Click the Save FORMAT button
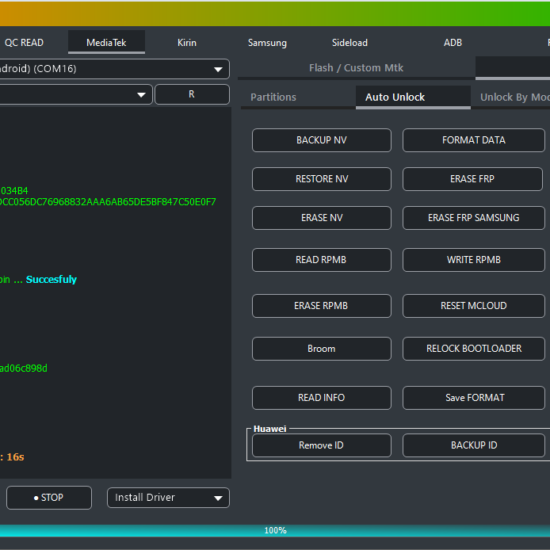The height and width of the screenshot is (550, 550). (474, 398)
